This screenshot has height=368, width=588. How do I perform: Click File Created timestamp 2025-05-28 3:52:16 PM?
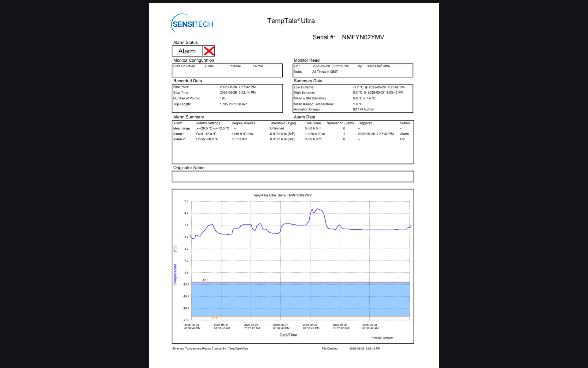[x=365, y=349]
